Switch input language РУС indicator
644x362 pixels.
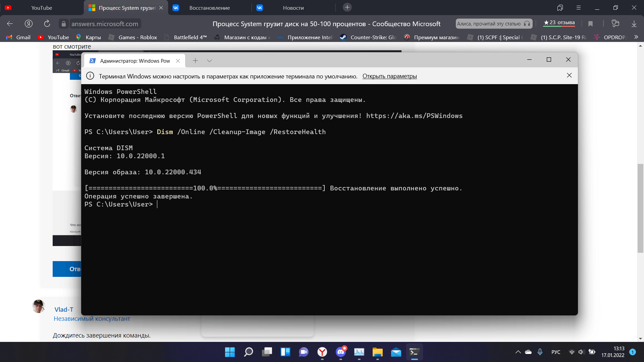[556, 352]
